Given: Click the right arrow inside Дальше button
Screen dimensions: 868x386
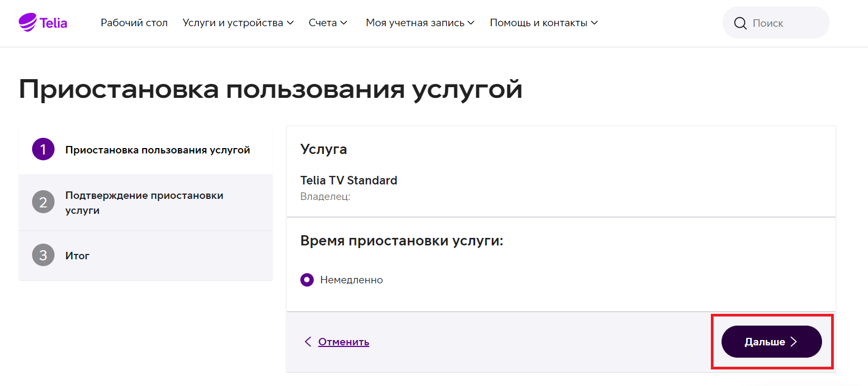Looking at the screenshot, I should [794, 342].
